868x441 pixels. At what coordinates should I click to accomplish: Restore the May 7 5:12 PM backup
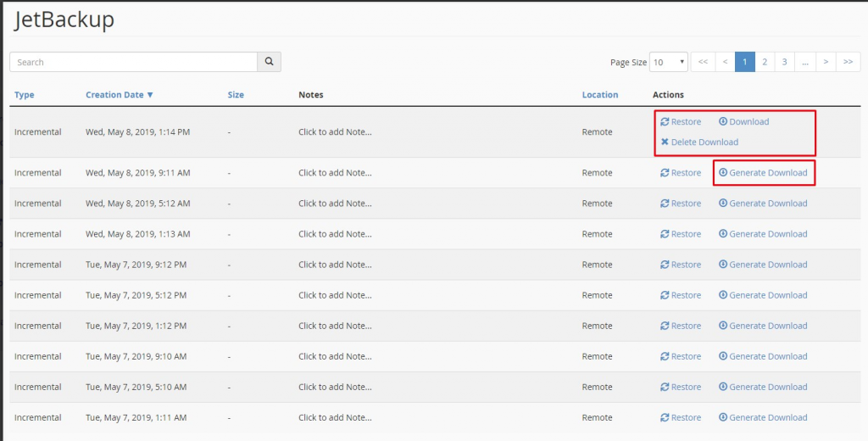point(681,295)
